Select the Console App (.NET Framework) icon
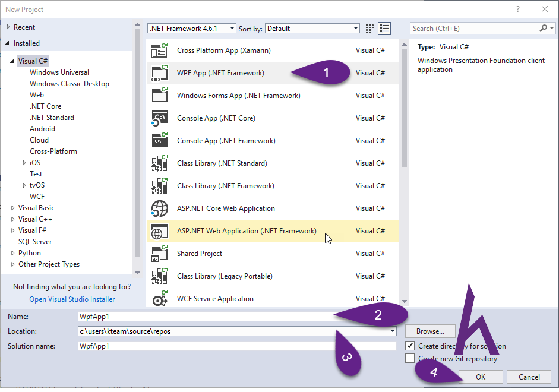Viewport: 559px width, 392px height. (x=159, y=141)
